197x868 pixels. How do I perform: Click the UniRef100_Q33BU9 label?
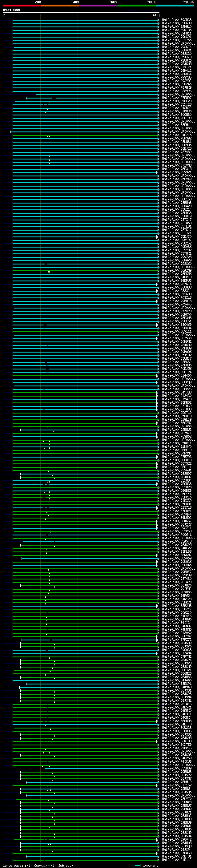177,768
